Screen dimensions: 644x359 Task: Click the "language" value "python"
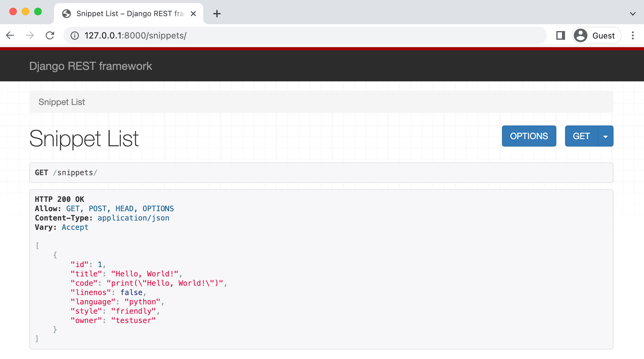pos(142,302)
